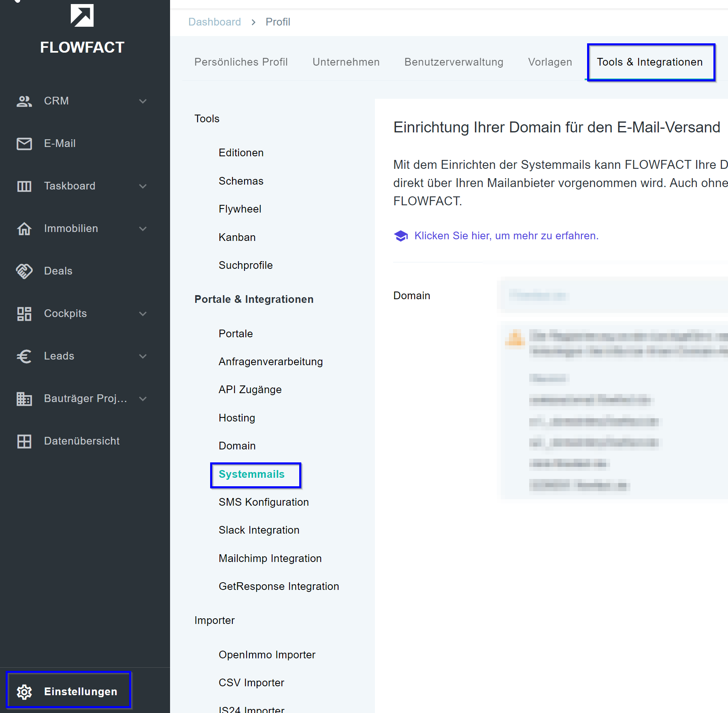Screen dimensions: 728x713
Task: Open Kanban settings
Action: tap(237, 237)
